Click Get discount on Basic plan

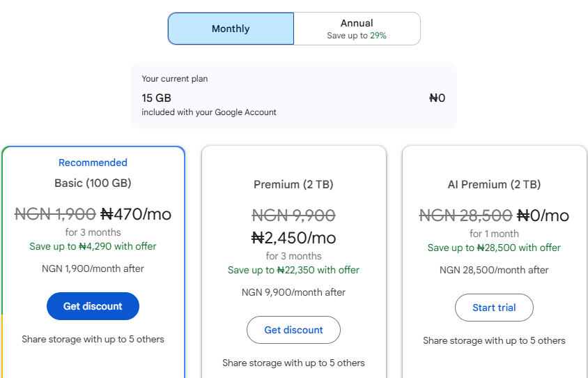tap(93, 306)
